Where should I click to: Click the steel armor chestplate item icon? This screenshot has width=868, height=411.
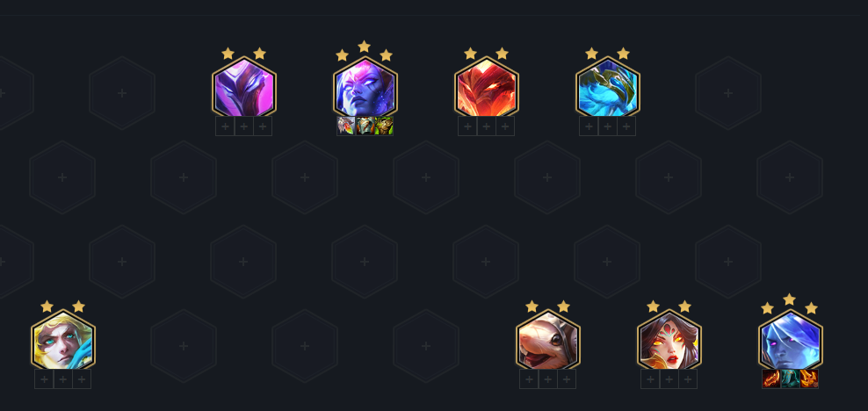point(365,126)
